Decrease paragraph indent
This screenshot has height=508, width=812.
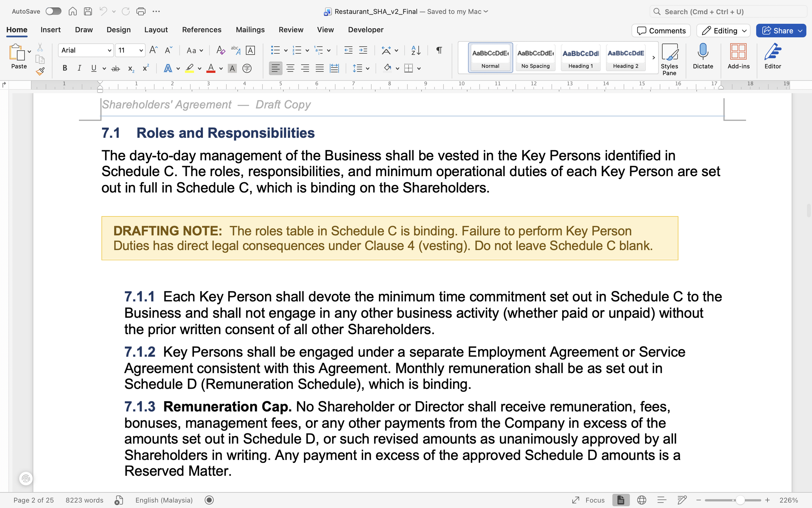click(x=349, y=50)
